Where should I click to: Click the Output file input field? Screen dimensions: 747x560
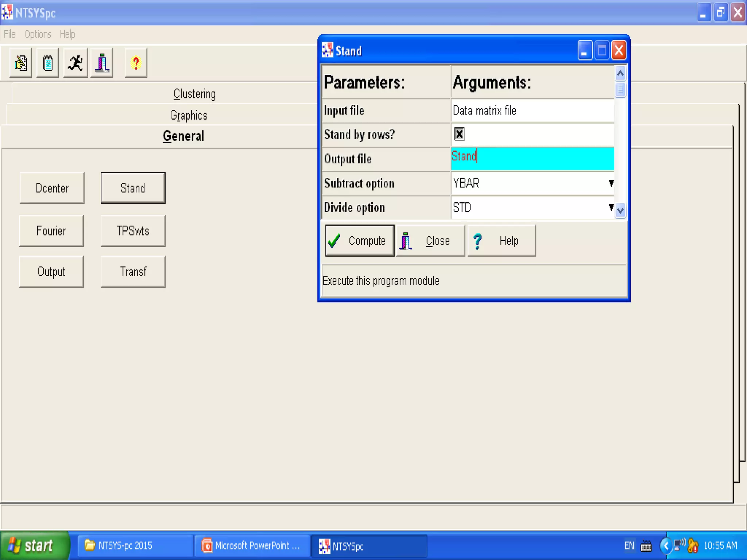point(532,159)
